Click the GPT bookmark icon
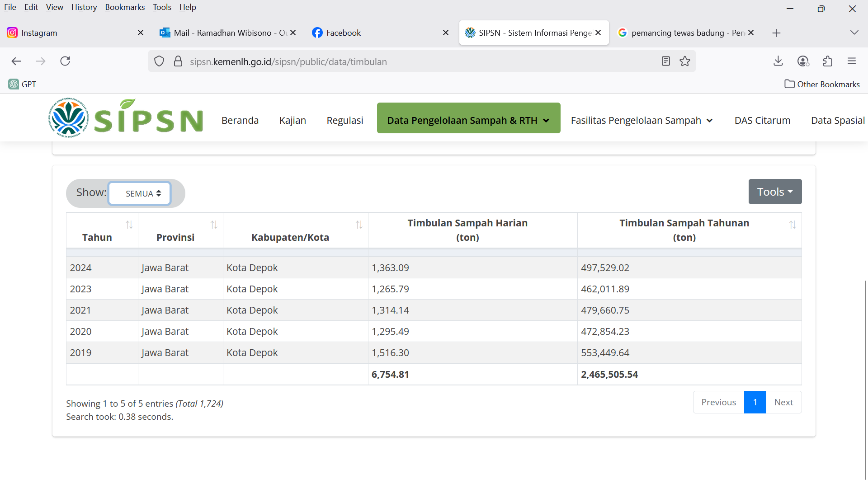The width and height of the screenshot is (868, 488). (14, 84)
